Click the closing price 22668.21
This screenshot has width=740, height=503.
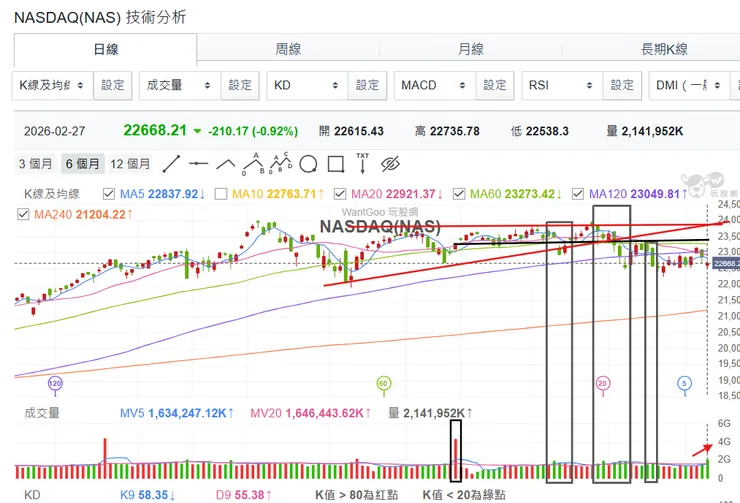[x=155, y=130]
